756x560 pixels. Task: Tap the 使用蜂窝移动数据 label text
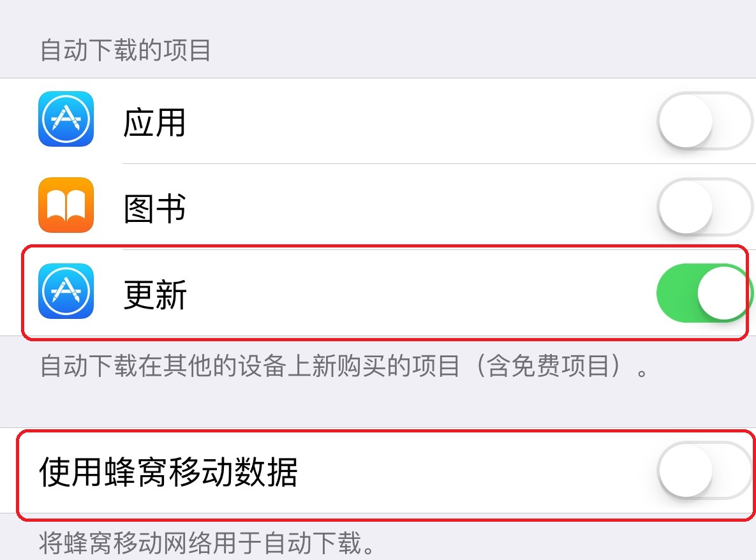(x=168, y=472)
